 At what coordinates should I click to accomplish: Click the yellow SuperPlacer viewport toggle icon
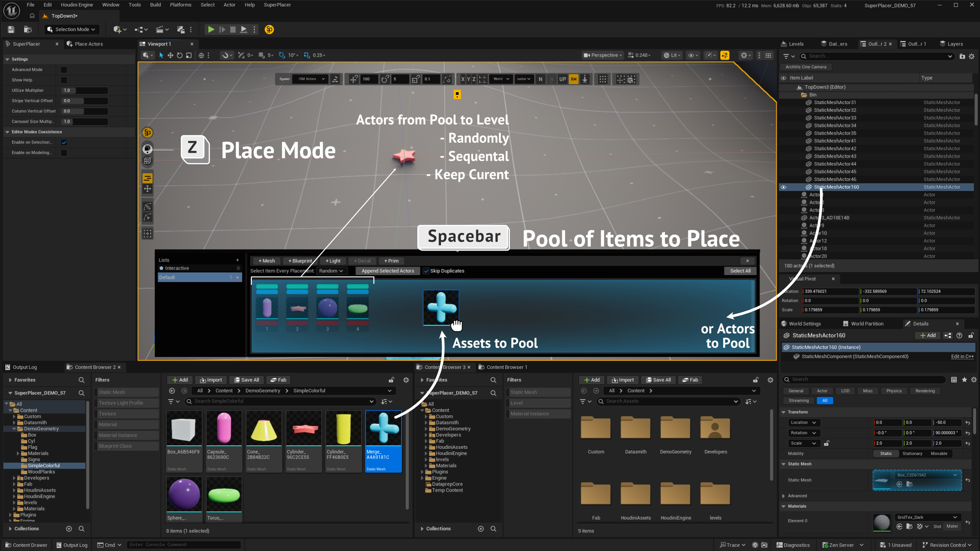point(725,55)
